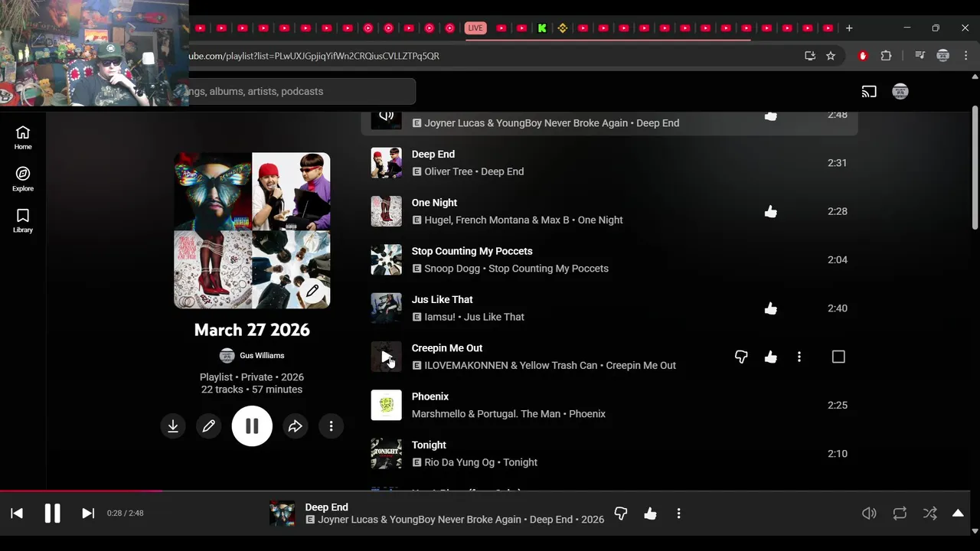This screenshot has height=551, width=980.
Task: Click now playing Deep End thumbnail in bar
Action: [x=282, y=514]
